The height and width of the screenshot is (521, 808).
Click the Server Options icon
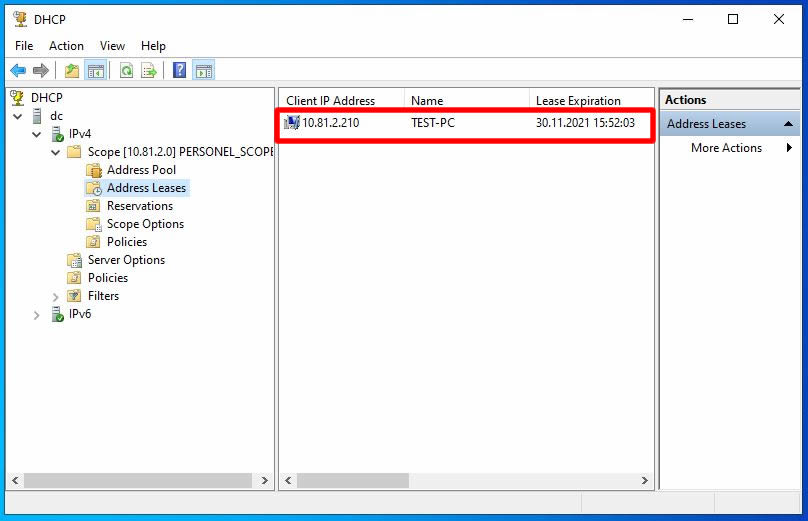pyautogui.click(x=75, y=260)
